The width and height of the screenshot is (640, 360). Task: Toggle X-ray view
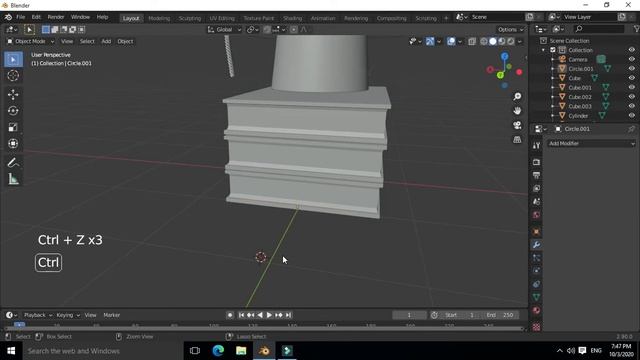472,41
